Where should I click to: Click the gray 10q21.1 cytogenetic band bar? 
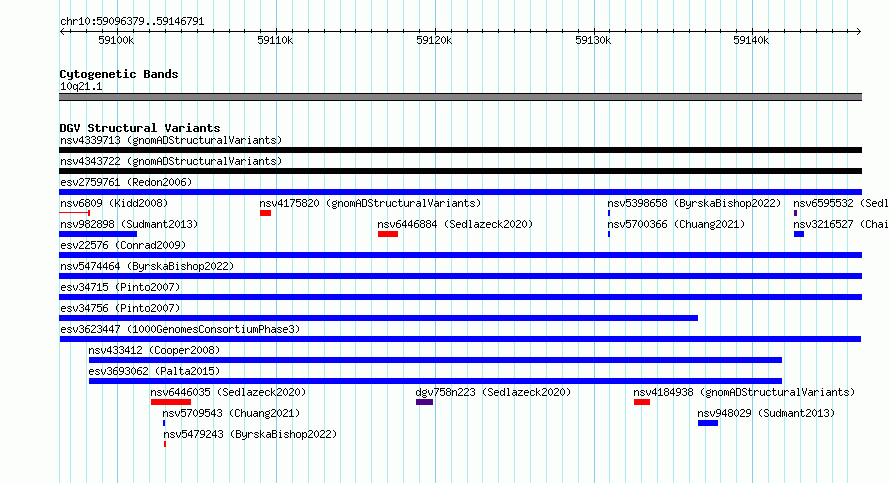point(460,97)
